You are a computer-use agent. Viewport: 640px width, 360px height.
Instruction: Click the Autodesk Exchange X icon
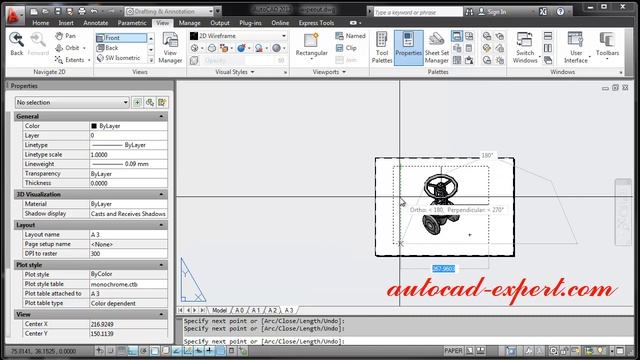point(543,12)
